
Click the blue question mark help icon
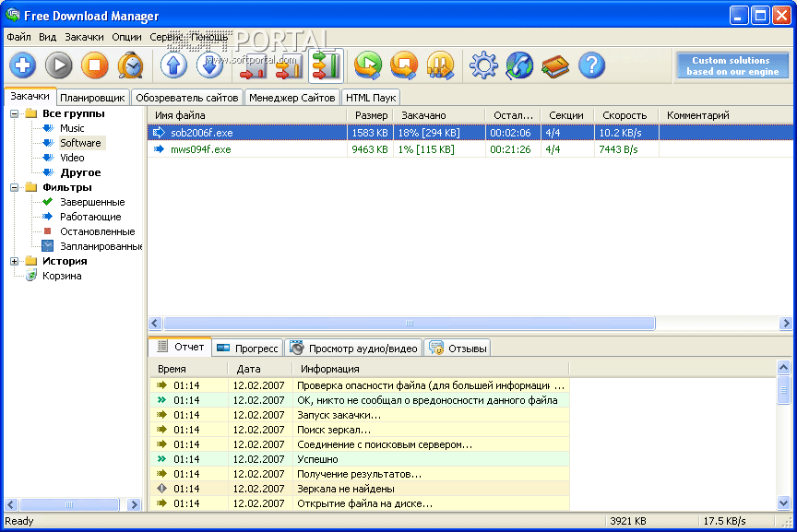pyautogui.click(x=591, y=65)
